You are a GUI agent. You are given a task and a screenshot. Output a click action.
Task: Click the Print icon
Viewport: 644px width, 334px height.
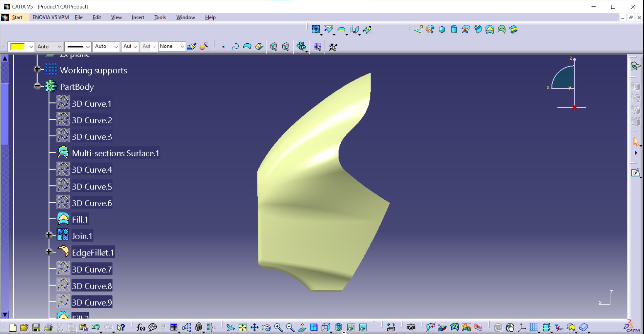[48, 327]
